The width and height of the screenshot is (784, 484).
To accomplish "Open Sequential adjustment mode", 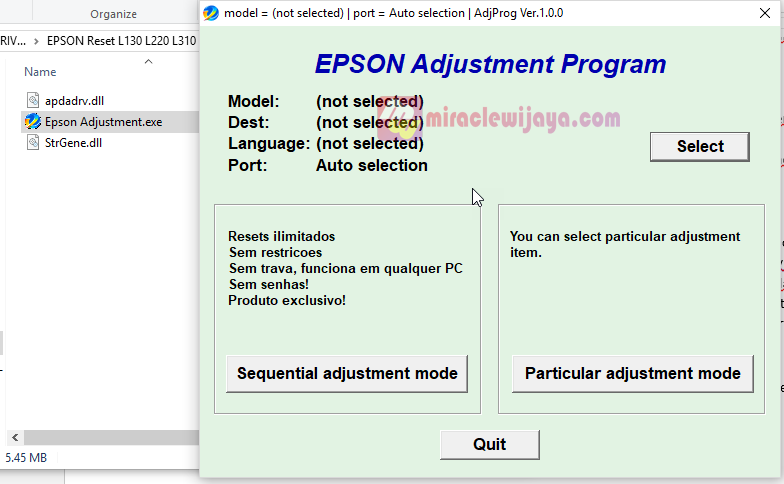I will pyautogui.click(x=347, y=374).
